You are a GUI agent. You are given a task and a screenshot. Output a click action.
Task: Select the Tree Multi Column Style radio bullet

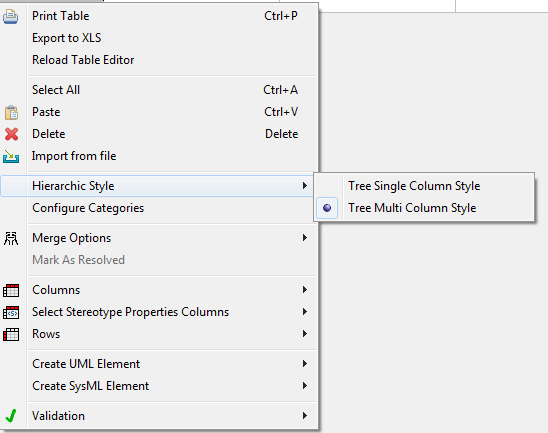click(x=327, y=208)
